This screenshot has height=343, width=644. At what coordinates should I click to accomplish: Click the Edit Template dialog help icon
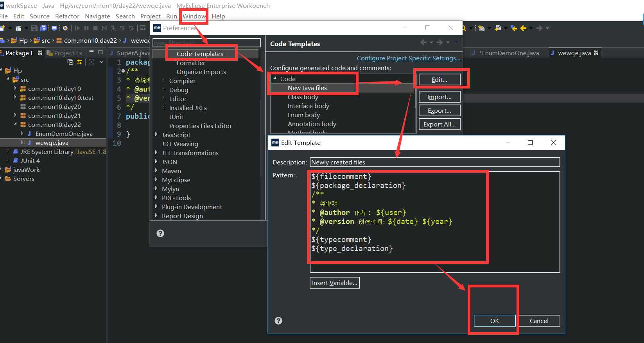point(278,321)
